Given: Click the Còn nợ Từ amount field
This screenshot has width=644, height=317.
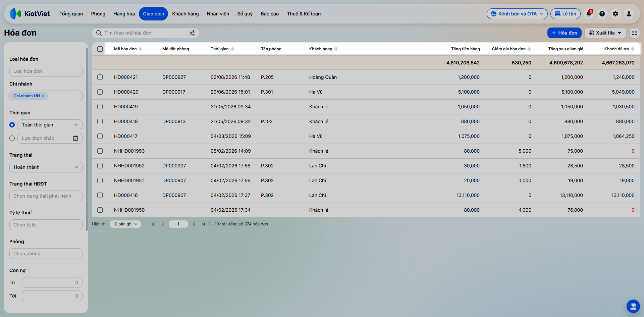Looking at the screenshot, I should (x=52, y=282).
